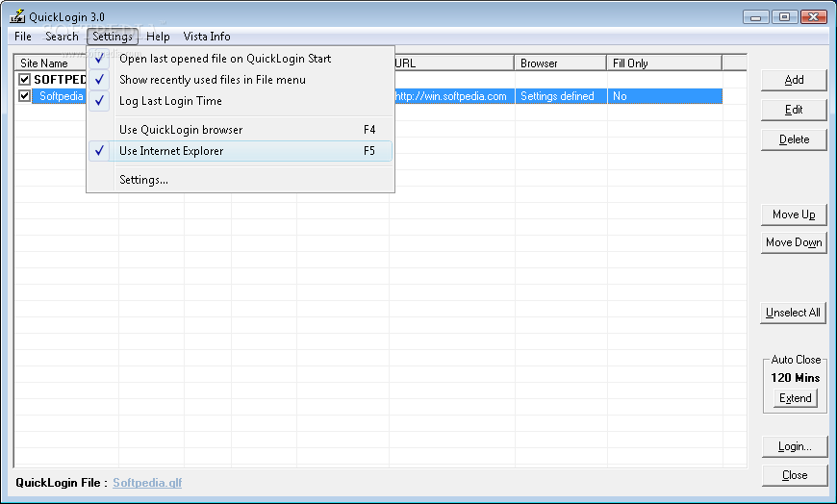Toggle Open last opened file on QuickLogin Start

(x=241, y=59)
